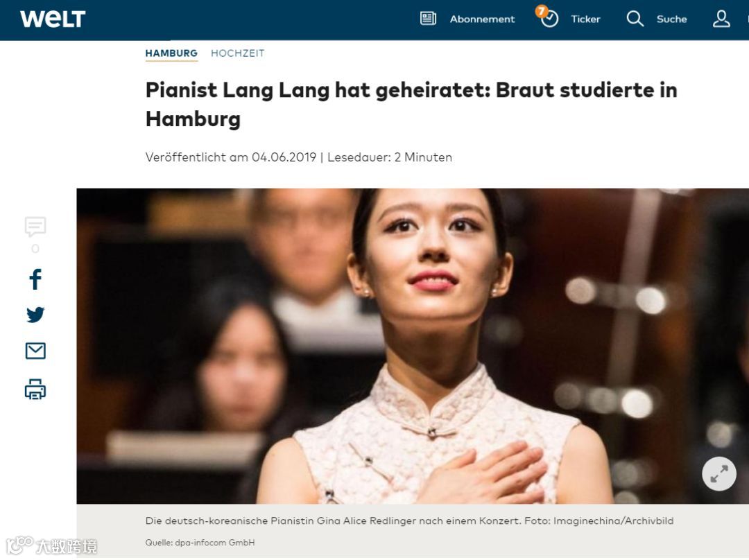Click the Suche text label
This screenshot has height=560, width=749.
(671, 19)
